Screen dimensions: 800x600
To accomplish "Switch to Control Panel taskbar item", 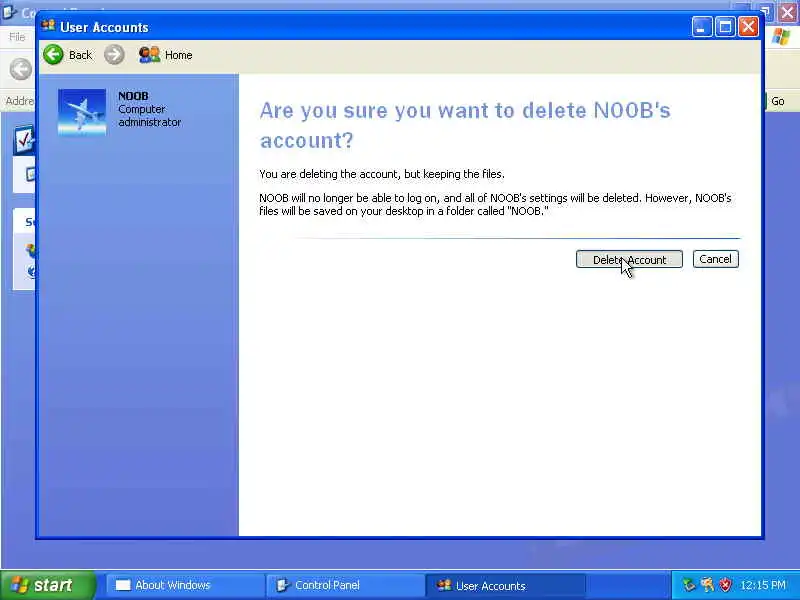I will (x=345, y=585).
